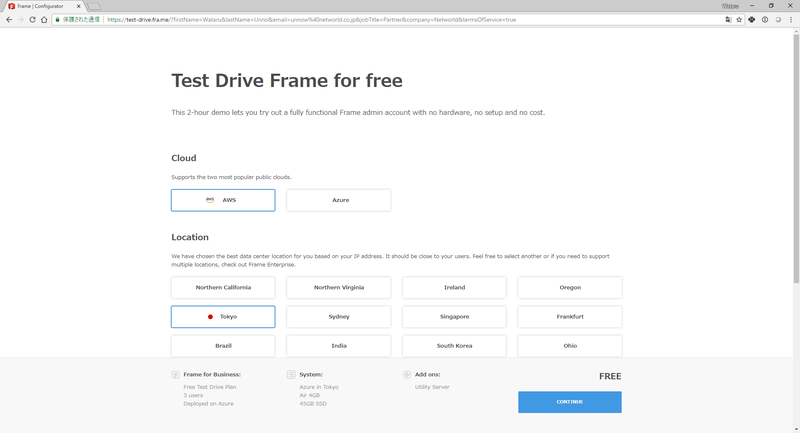Click the System summary icon
This screenshot has width=800, height=433.
pos(291,374)
